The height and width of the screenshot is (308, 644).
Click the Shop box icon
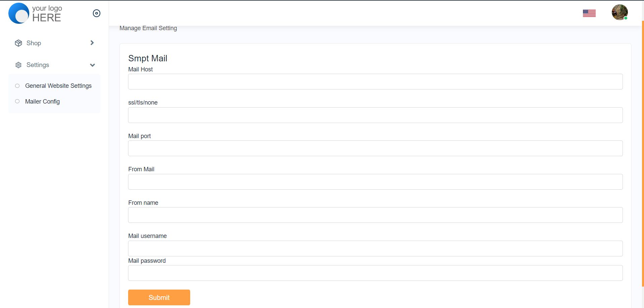pos(18,43)
